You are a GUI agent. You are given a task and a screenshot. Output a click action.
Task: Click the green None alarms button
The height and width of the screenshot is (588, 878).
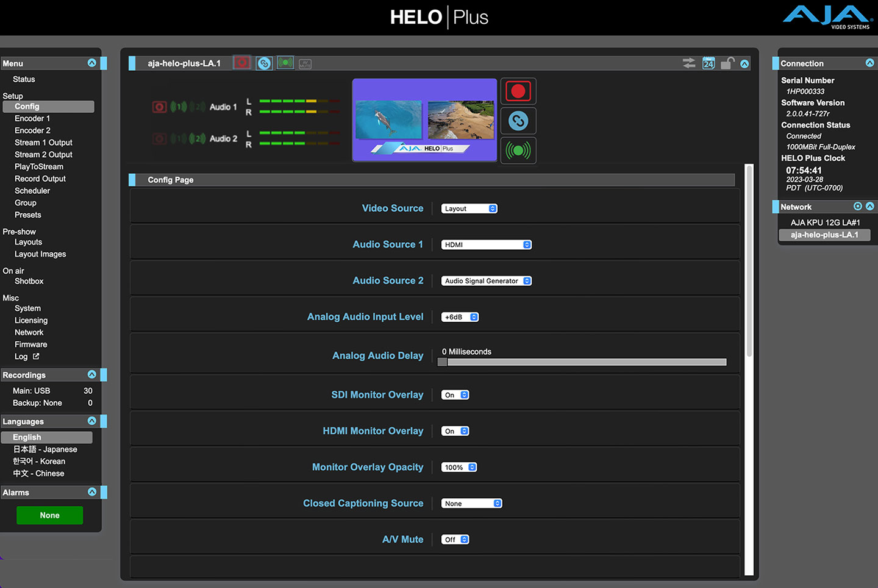tap(50, 515)
